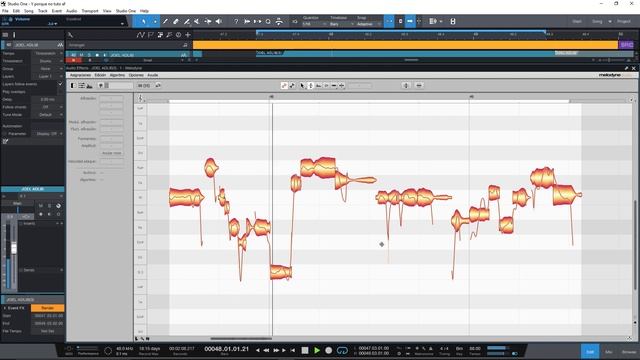The image size is (640, 360).
Task: Toggle snap button in top toolbar
Action: pos(389,21)
